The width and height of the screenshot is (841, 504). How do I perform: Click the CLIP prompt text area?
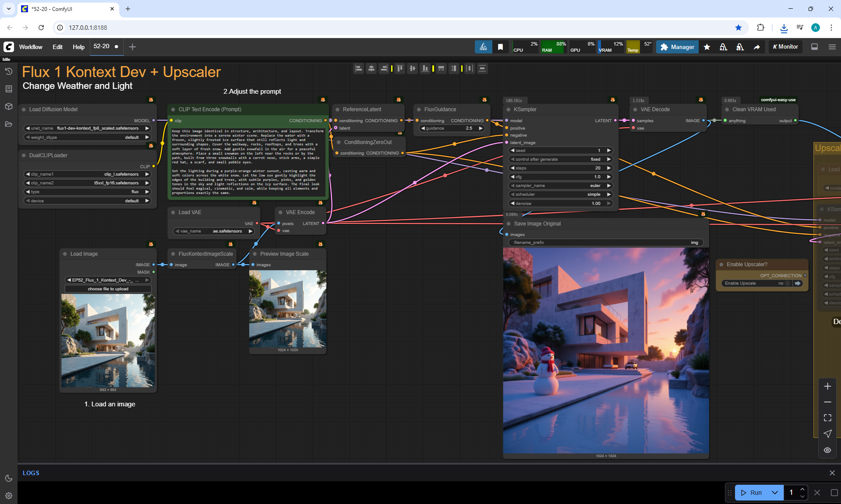(x=248, y=162)
